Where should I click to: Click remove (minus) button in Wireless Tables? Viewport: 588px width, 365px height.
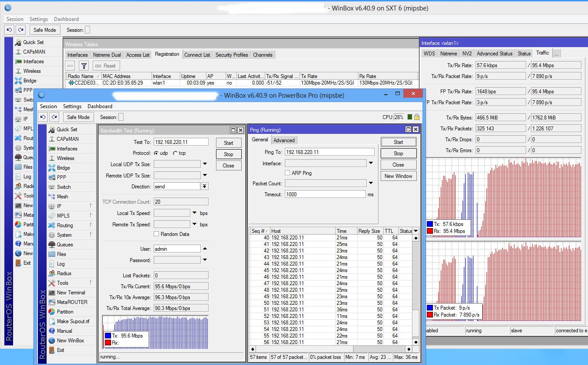[70, 66]
